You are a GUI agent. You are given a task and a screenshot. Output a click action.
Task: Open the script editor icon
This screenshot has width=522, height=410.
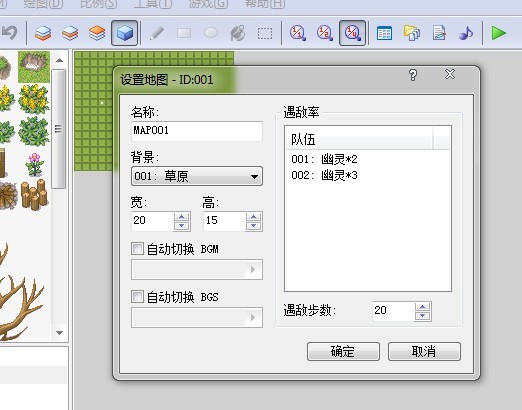[x=439, y=33]
